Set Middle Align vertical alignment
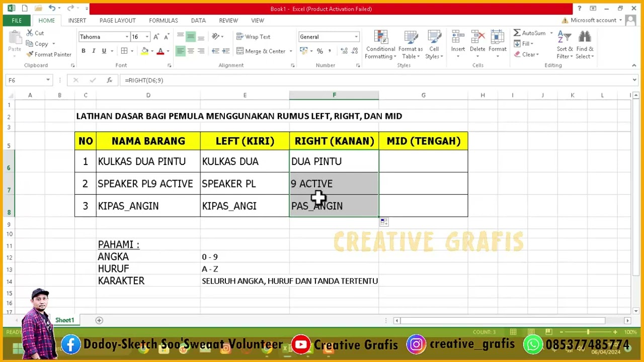Image resolution: width=644 pixels, height=362 pixels. tap(191, 37)
